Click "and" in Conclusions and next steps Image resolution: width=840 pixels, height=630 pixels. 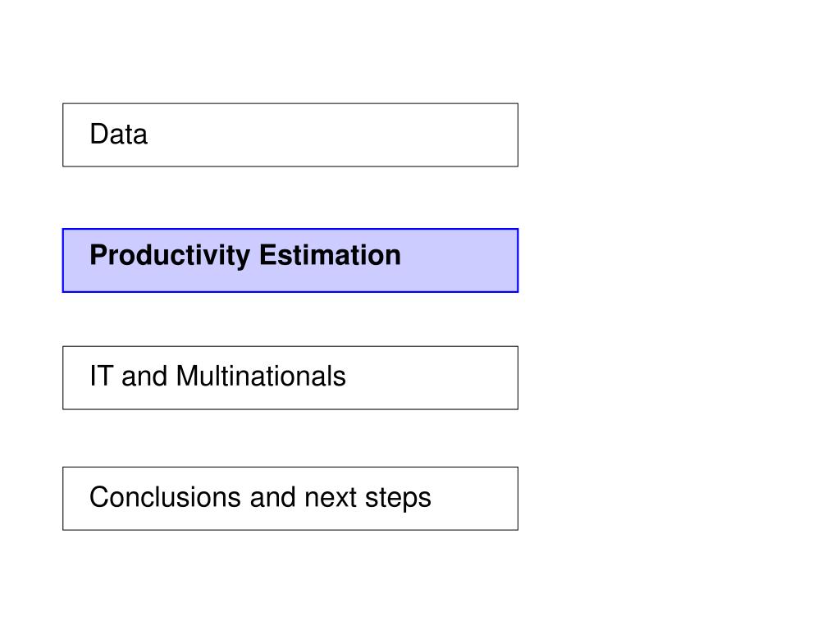pos(272,497)
